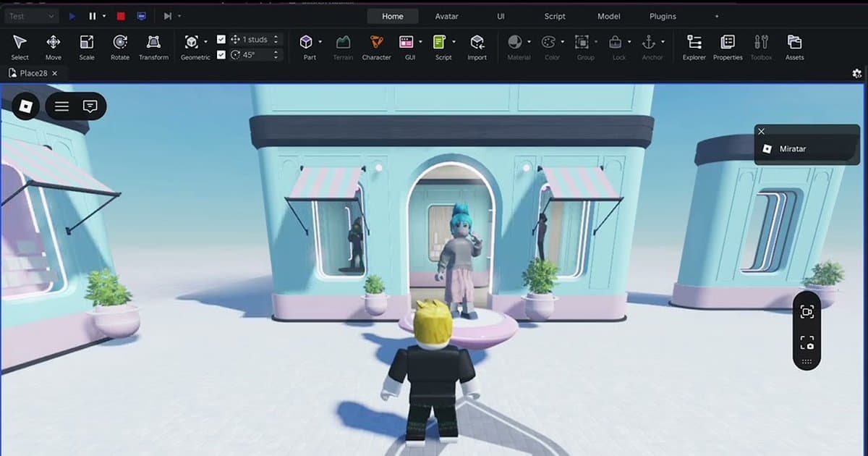Expand the Geometric mode dropdown arrow
This screenshot has height=456, width=868.
click(x=206, y=41)
